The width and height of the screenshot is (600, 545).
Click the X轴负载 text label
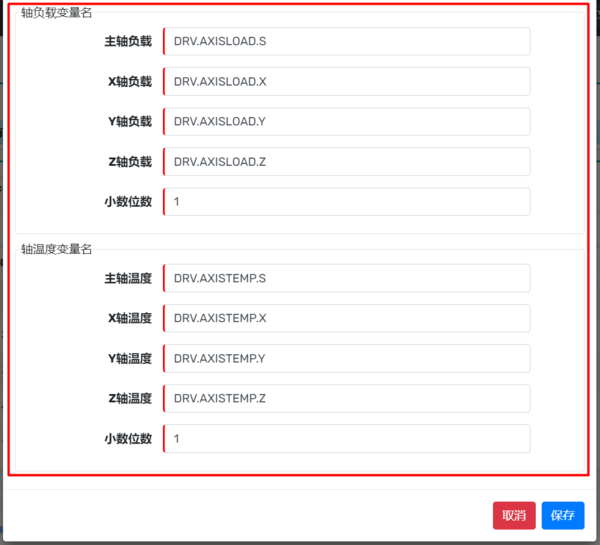(129, 82)
